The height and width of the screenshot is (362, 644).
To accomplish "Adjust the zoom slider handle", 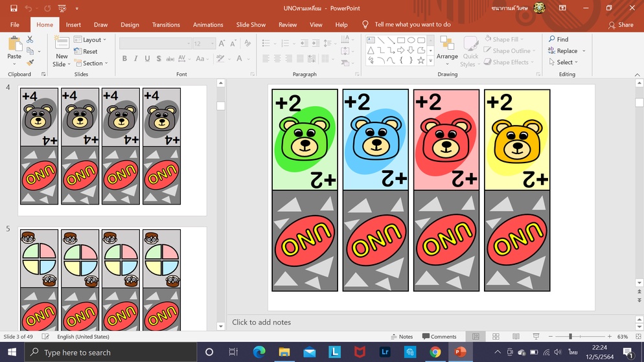I will 570,337.
